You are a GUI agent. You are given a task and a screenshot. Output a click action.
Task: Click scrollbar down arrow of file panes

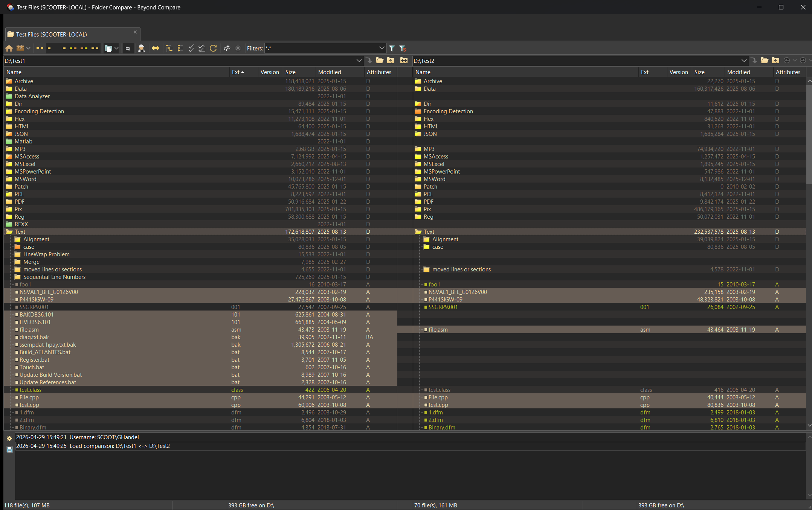coord(809,426)
